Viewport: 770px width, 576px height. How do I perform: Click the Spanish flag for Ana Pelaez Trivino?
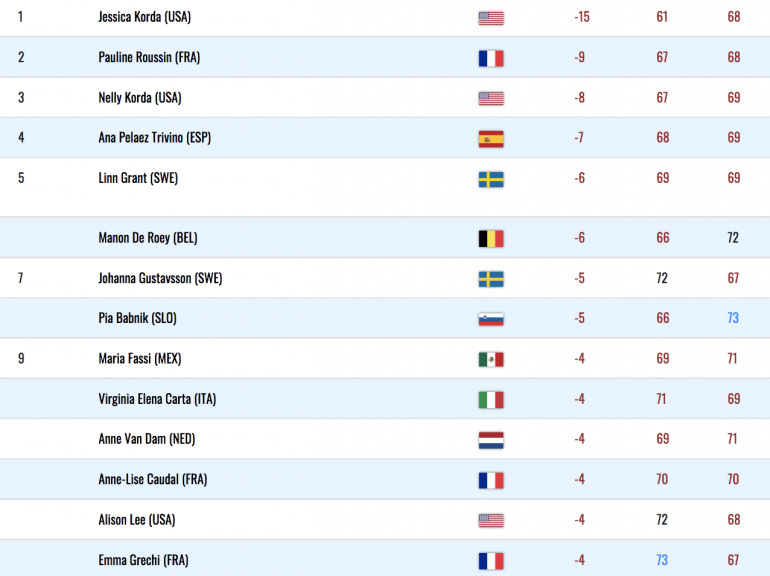click(x=491, y=139)
